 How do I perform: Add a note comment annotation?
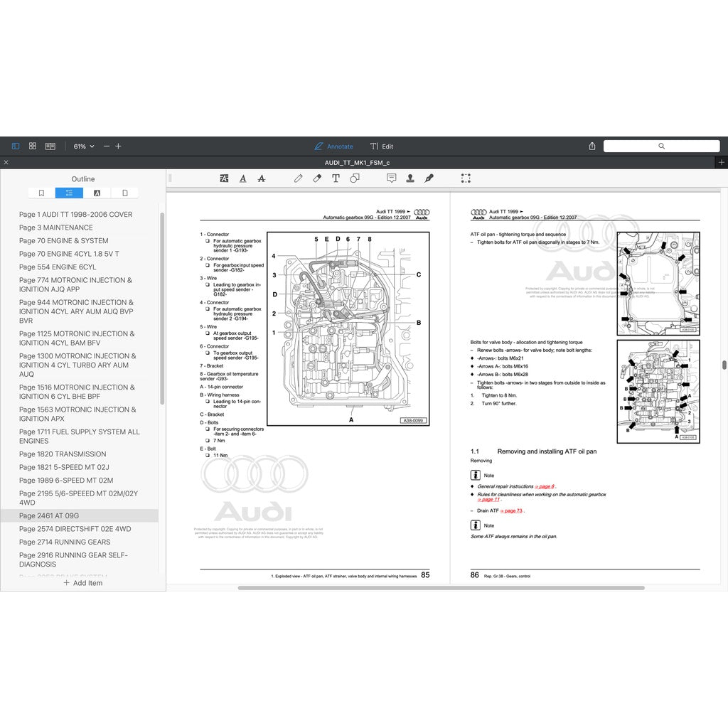pos(391,178)
